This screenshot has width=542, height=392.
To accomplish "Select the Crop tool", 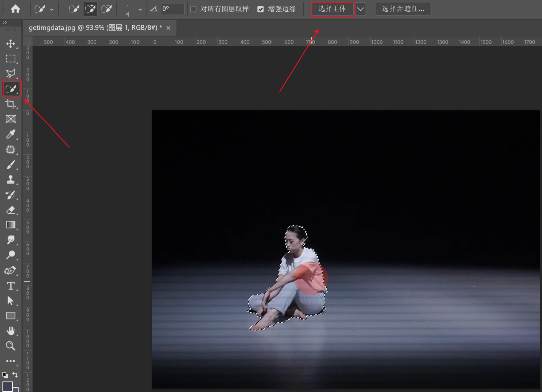I will (x=11, y=104).
